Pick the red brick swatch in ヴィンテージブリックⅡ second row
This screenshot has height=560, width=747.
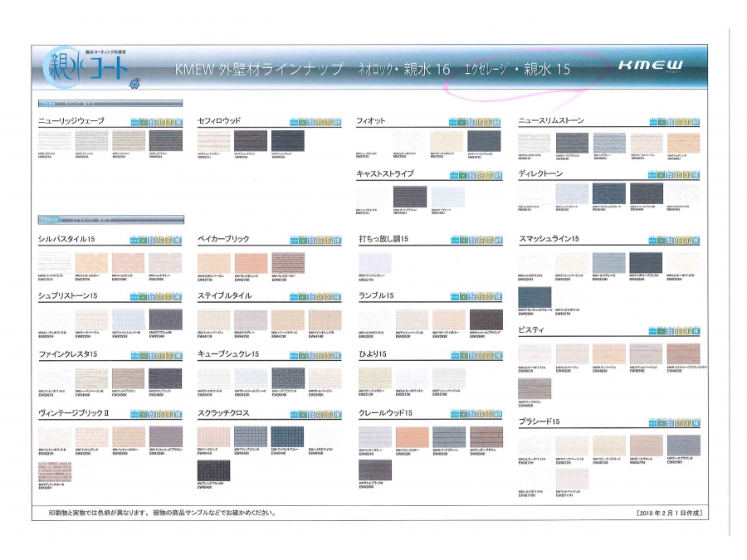[55, 472]
